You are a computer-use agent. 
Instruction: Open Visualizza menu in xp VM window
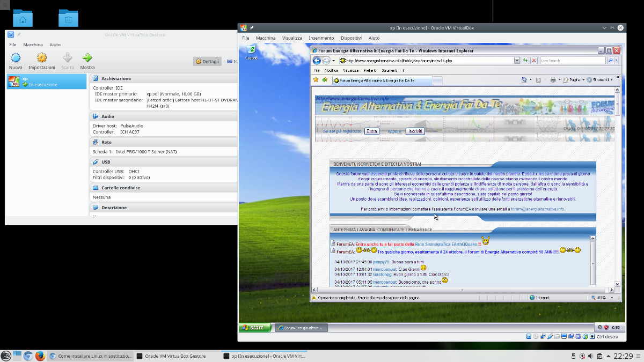pyautogui.click(x=292, y=38)
